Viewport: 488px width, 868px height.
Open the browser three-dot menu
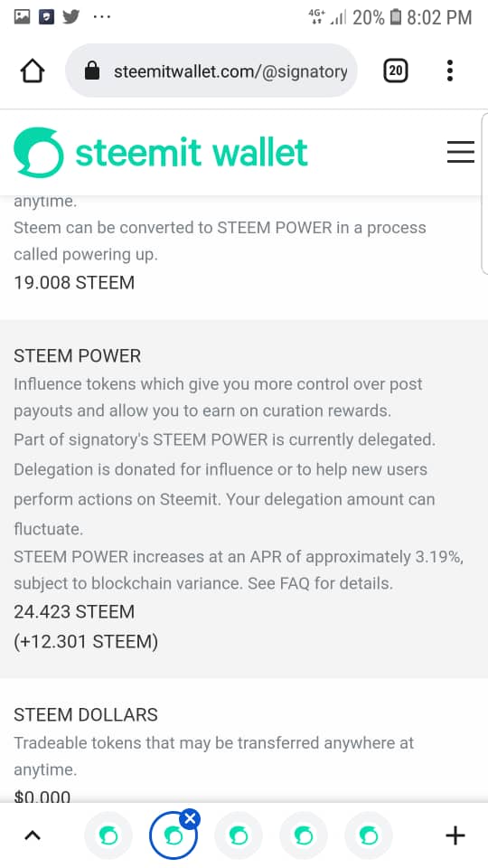[x=450, y=71]
